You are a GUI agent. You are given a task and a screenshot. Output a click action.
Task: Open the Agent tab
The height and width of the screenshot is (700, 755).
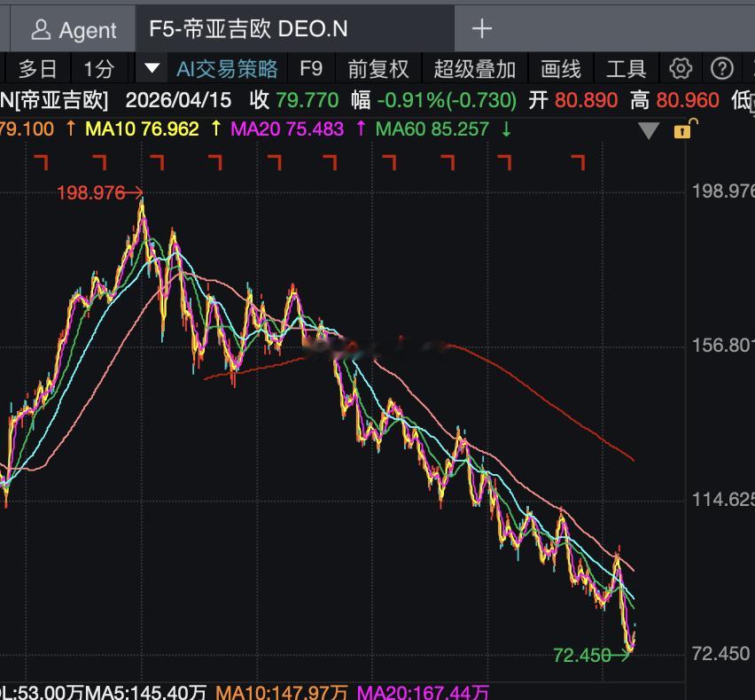point(74,30)
